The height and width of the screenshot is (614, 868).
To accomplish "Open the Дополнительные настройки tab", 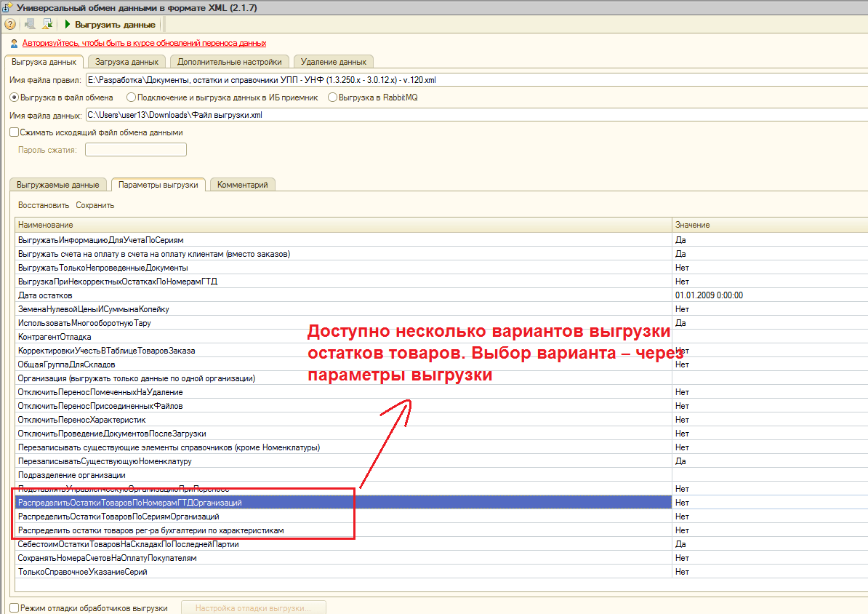I will (230, 62).
